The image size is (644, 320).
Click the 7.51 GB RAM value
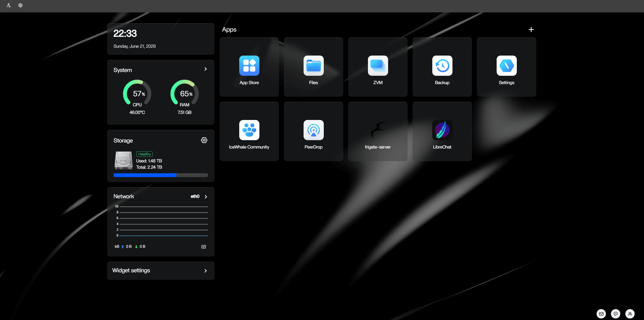[x=184, y=112]
